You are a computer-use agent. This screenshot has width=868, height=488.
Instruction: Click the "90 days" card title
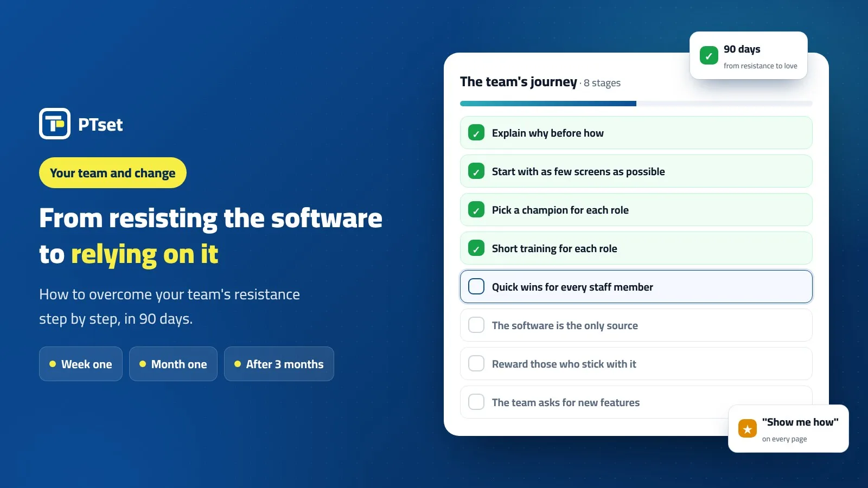pyautogui.click(x=742, y=49)
